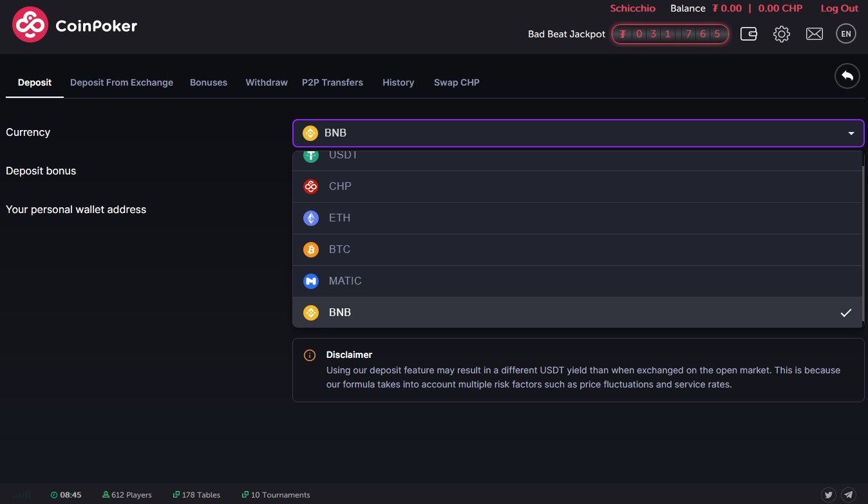Image resolution: width=868 pixels, height=504 pixels.
Task: Click the Schicchio username
Action: coord(632,8)
